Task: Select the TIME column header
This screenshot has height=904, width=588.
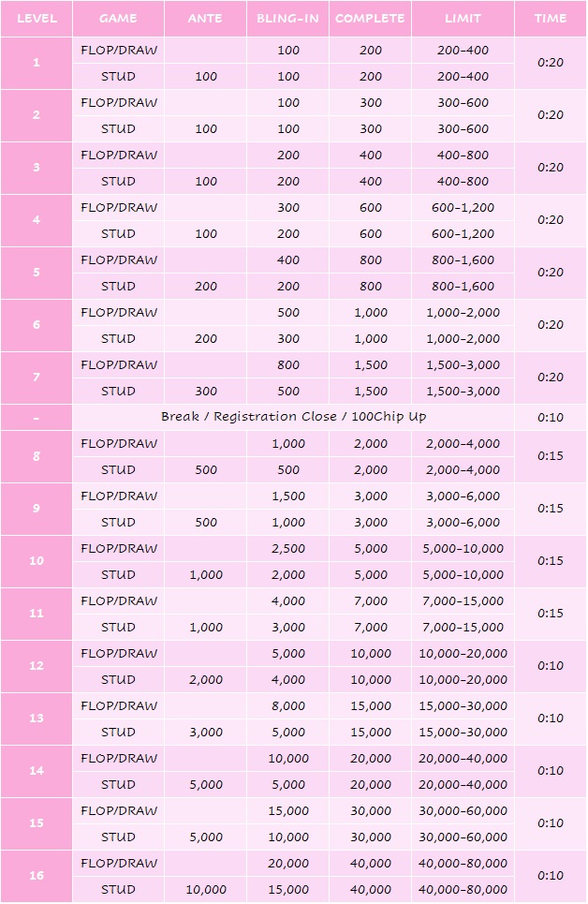Action: click(x=551, y=19)
